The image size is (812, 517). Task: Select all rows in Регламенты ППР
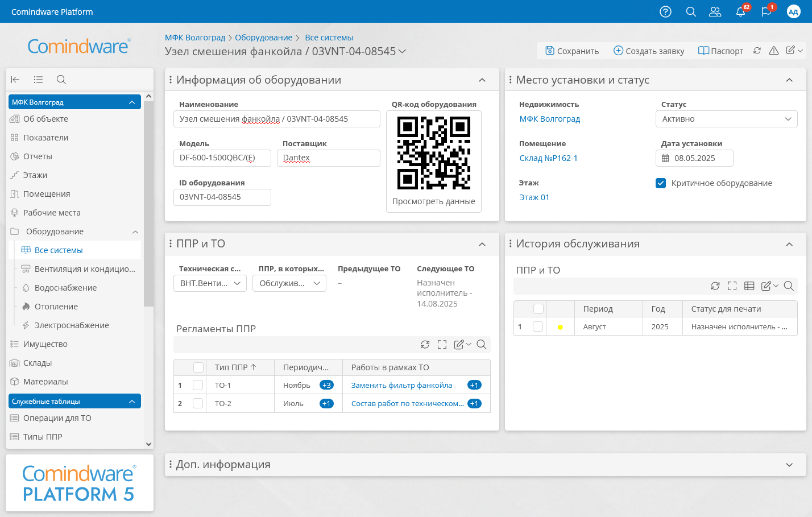click(x=198, y=367)
